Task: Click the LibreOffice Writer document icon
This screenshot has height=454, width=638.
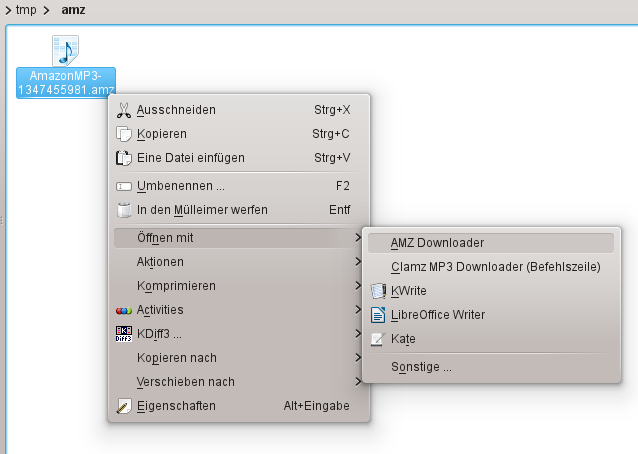Action: 378,315
